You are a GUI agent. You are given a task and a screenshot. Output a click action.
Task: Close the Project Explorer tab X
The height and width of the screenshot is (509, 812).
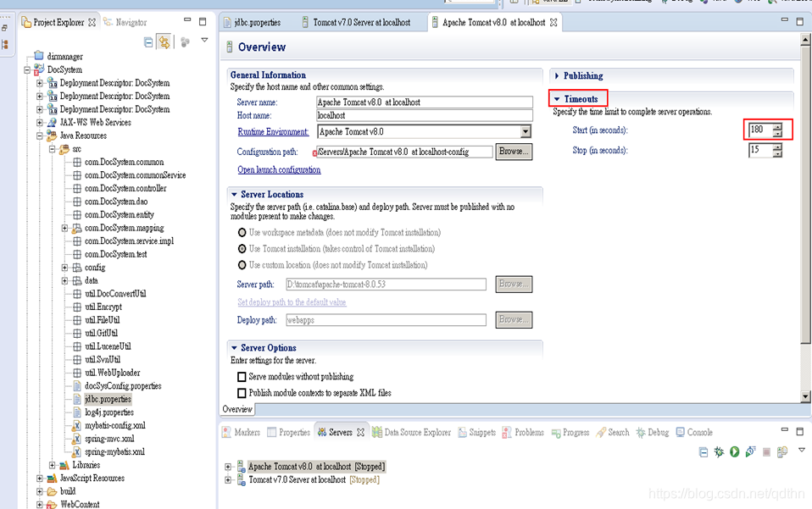(x=92, y=22)
